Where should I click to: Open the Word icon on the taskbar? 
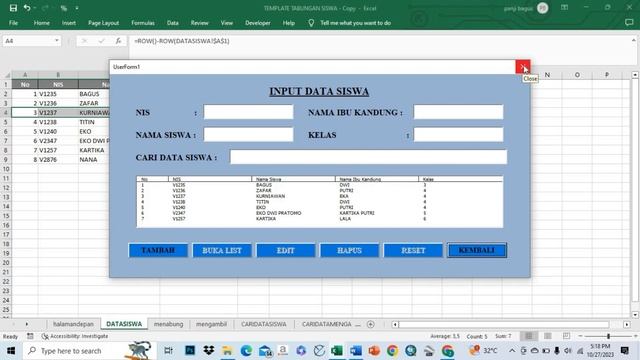pyautogui.click(x=356, y=351)
